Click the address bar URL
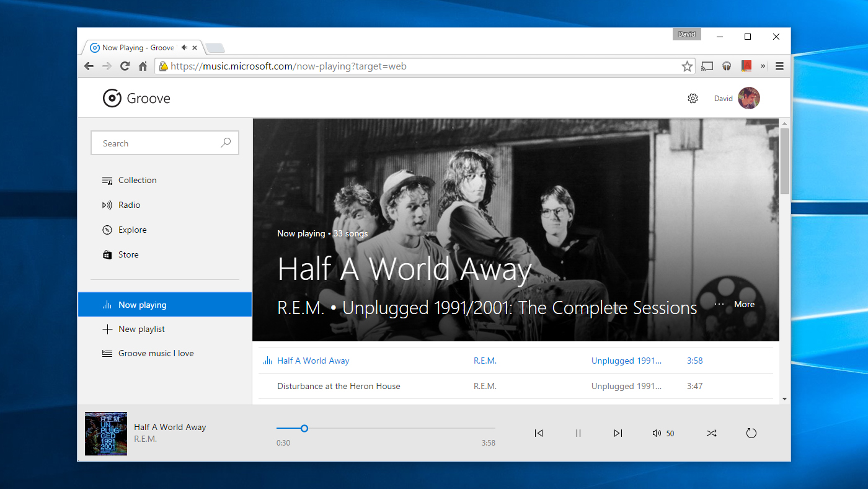868x489 pixels. coord(288,66)
